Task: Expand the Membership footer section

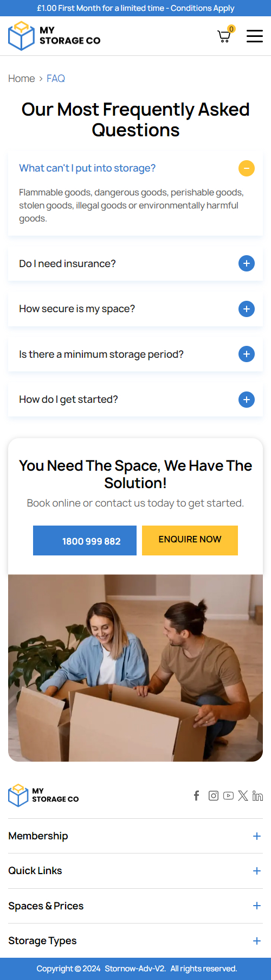Action: click(x=135, y=836)
